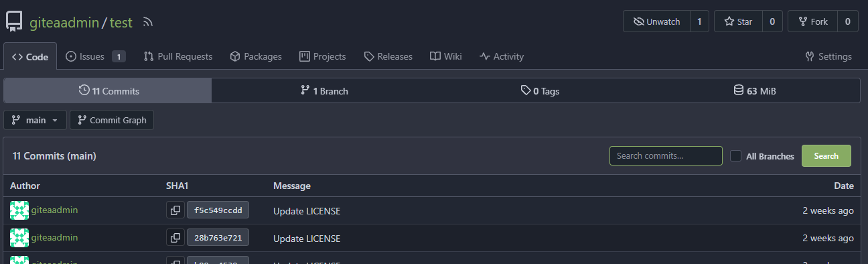Click the watchers count 1
This screenshot has width=868, height=264.
point(699,21)
